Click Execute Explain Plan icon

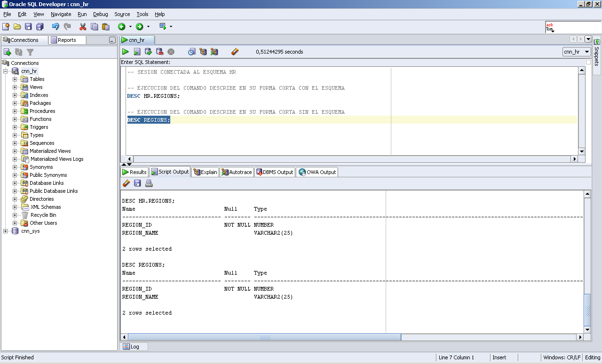pyautogui.click(x=203, y=52)
